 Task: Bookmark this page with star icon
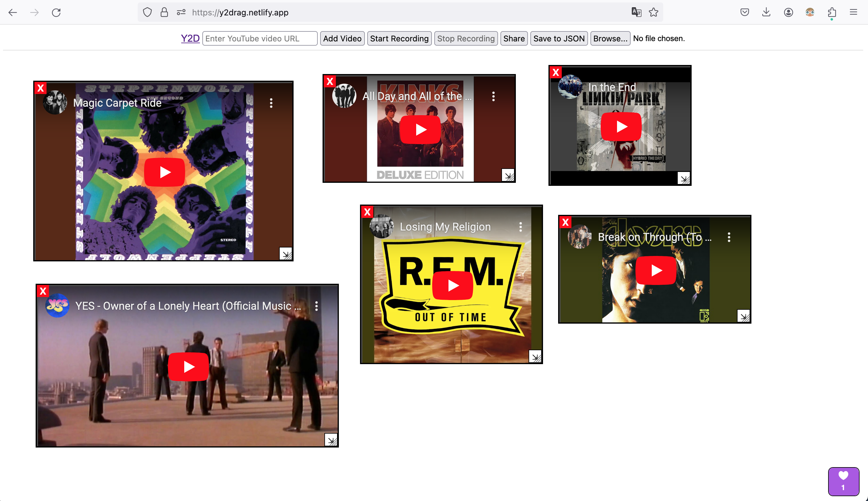pyautogui.click(x=654, y=12)
